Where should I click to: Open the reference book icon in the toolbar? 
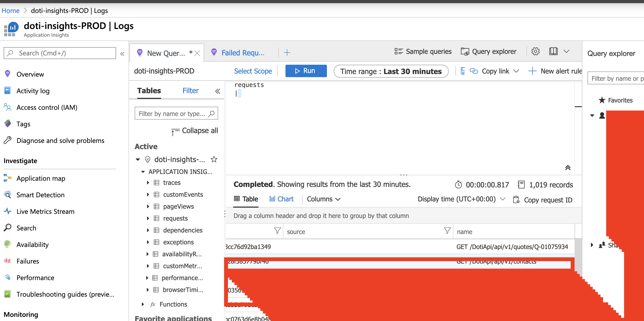553,51
